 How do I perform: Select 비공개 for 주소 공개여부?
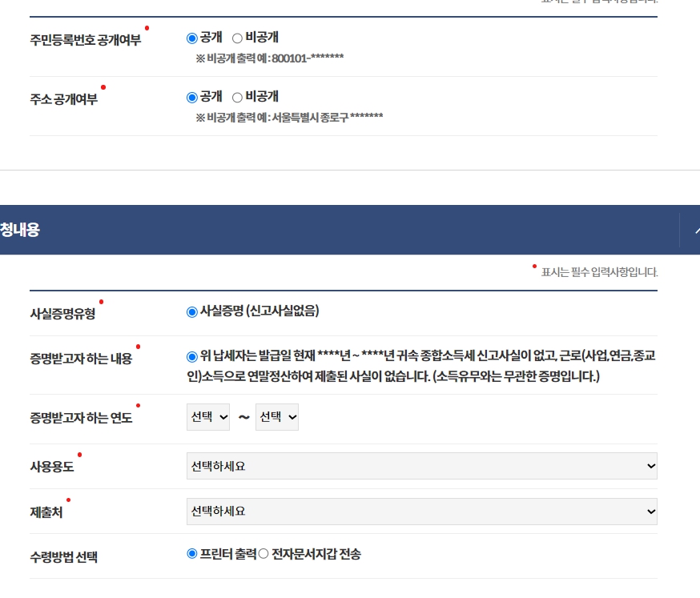(x=237, y=96)
